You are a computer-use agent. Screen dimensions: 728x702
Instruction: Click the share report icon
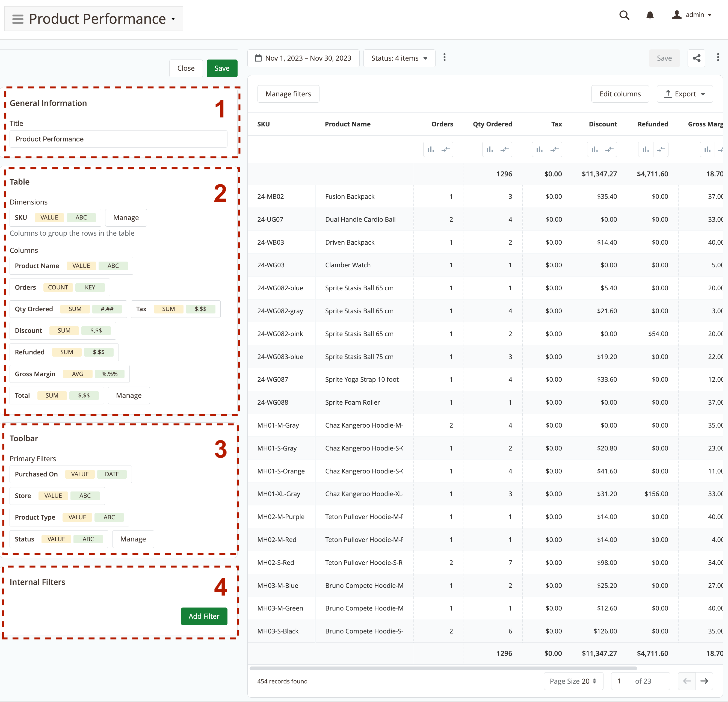(x=696, y=58)
